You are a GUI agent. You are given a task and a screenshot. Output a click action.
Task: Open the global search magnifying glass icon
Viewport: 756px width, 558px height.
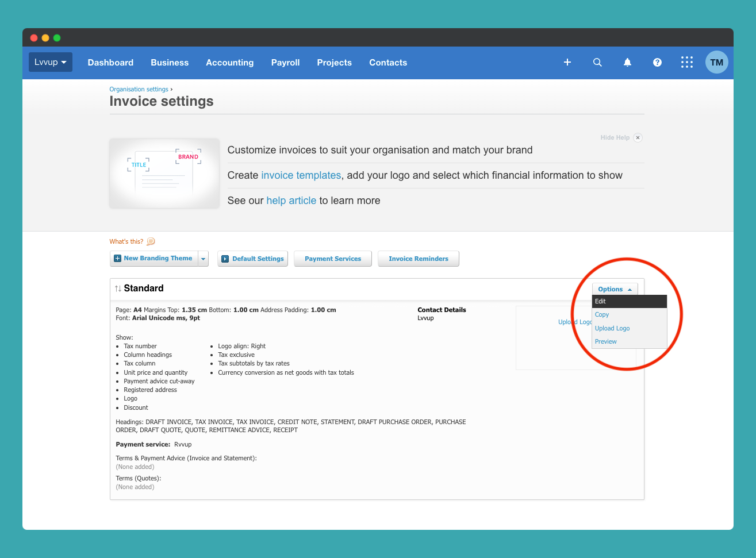tap(597, 62)
